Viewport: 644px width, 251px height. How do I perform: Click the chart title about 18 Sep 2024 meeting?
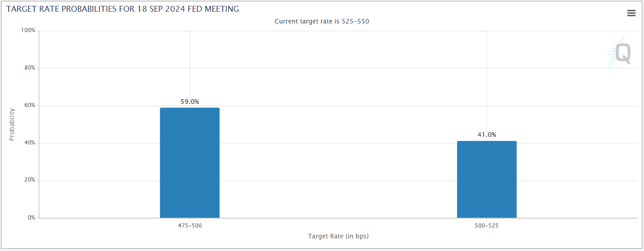click(x=123, y=9)
